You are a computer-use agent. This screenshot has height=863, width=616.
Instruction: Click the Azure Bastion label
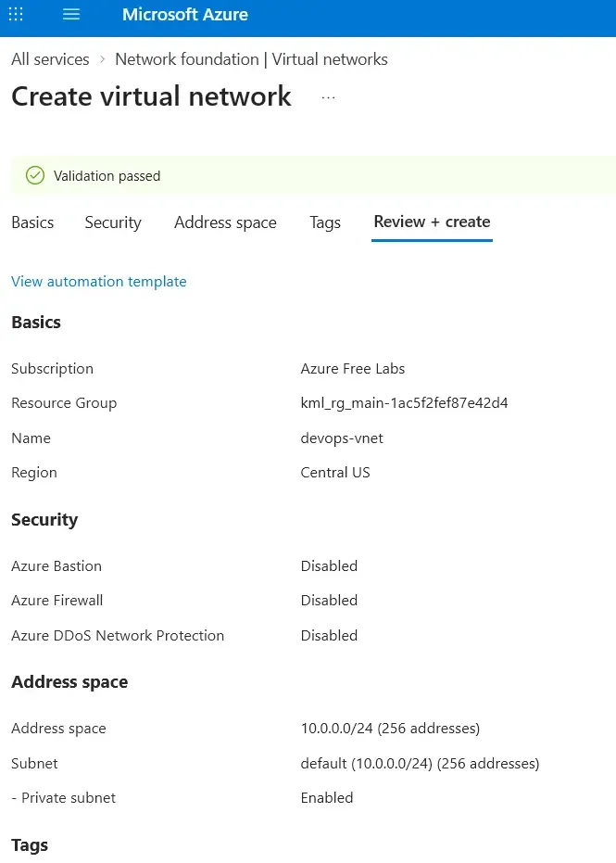point(57,565)
